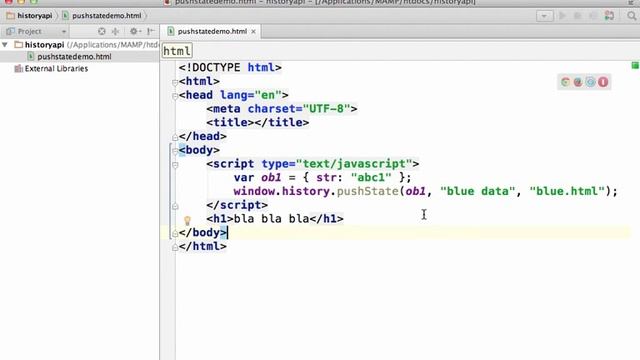Fold at closing html tag
640x360 pixels.
coord(175,247)
